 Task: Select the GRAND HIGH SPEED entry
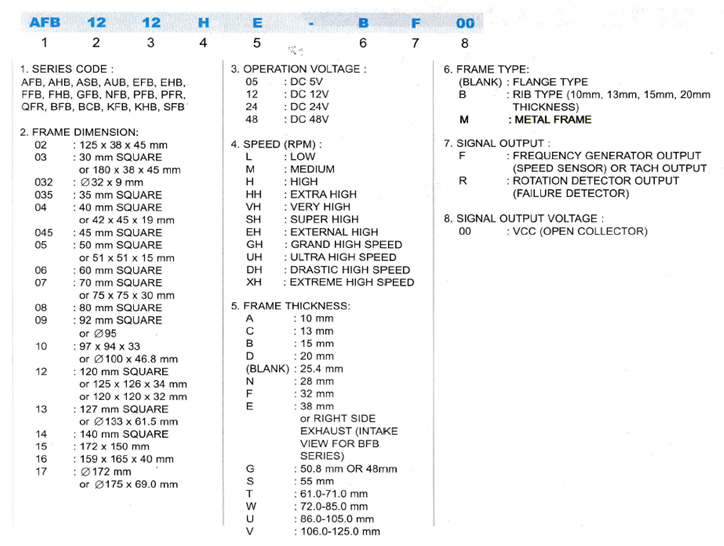pos(345,244)
